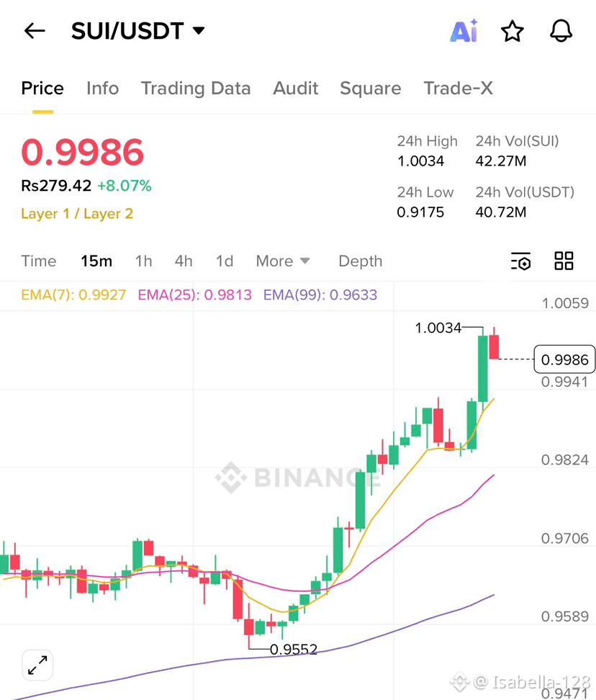This screenshot has width=596, height=700.
Task: Select the 15m interval
Action: (96, 261)
